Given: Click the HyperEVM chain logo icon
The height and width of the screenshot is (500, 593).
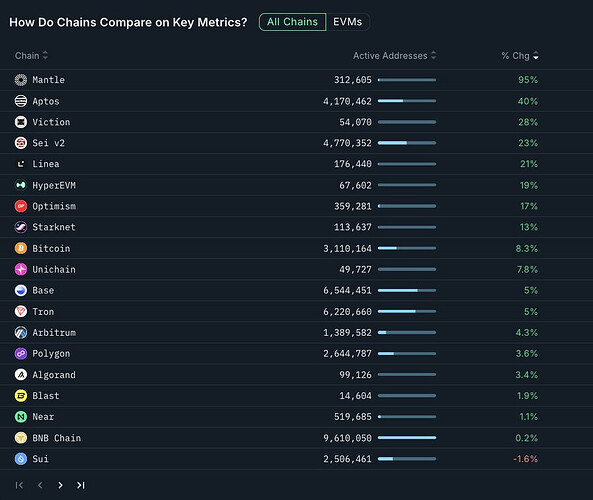Looking at the screenshot, I should click(21, 185).
